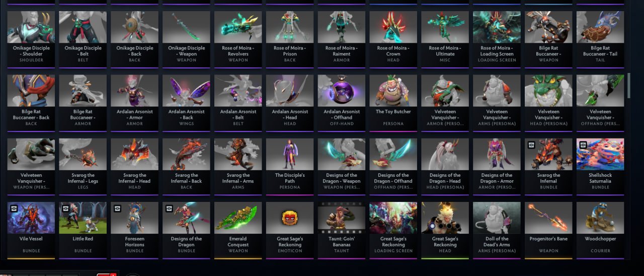Click the bundle icon on Svarog the Infernal bundle
Viewport: 644px width, 276px height.
point(531,145)
